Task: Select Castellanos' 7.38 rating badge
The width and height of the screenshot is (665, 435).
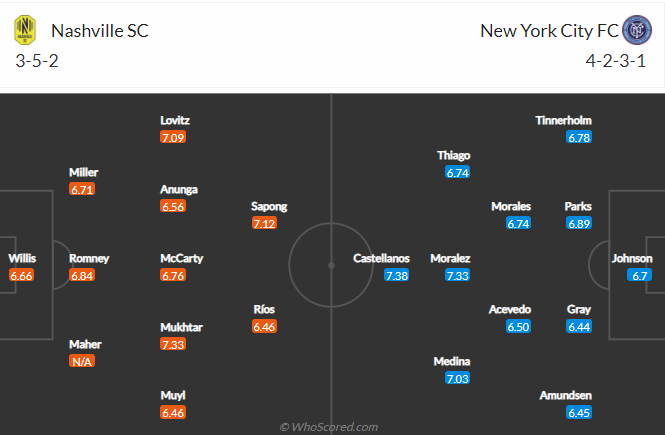Action: 397,276
